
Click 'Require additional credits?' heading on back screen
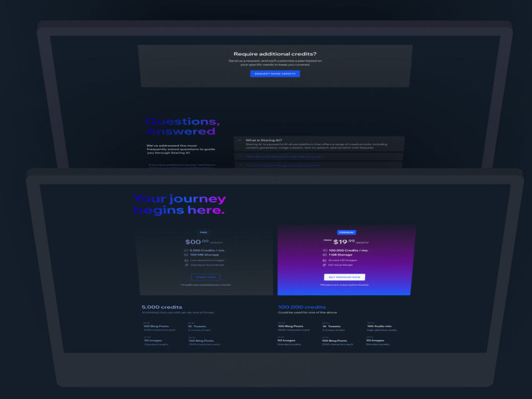tap(275, 54)
